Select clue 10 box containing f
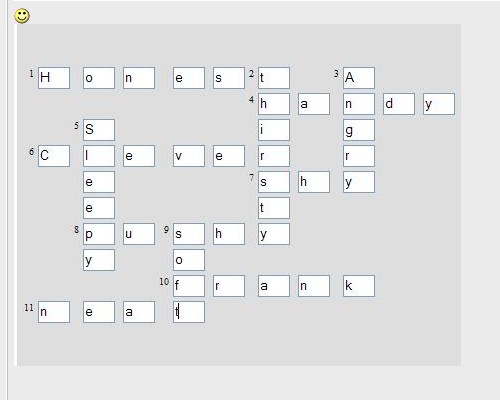 pos(189,286)
